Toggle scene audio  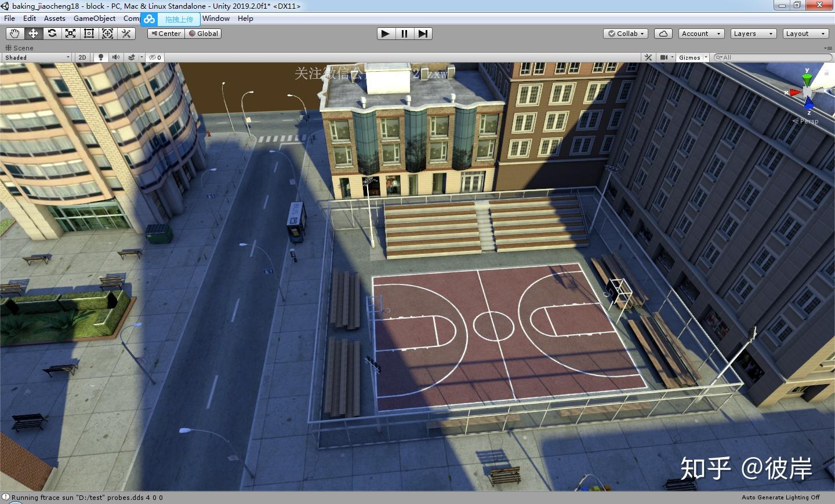(116, 57)
